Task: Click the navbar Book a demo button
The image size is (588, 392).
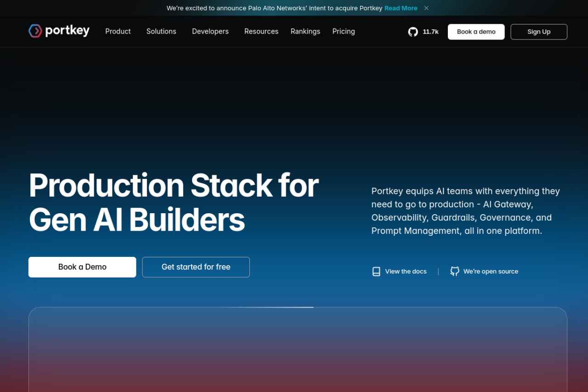Action: [476, 32]
